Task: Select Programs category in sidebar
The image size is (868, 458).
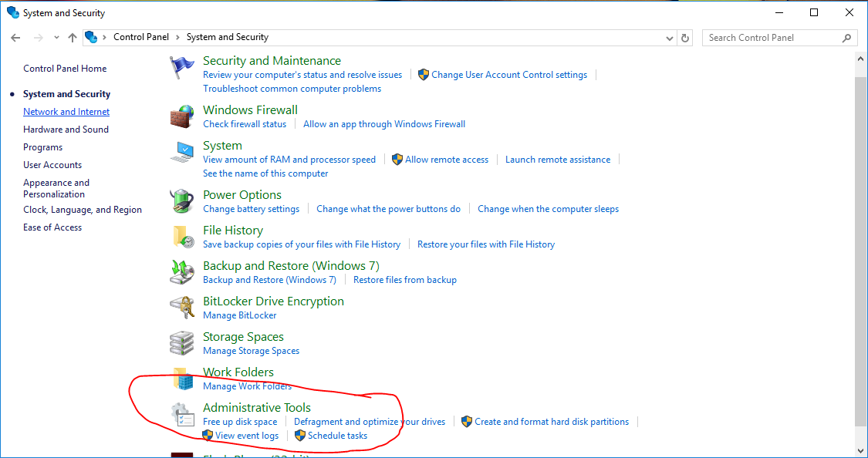Action: (x=42, y=147)
